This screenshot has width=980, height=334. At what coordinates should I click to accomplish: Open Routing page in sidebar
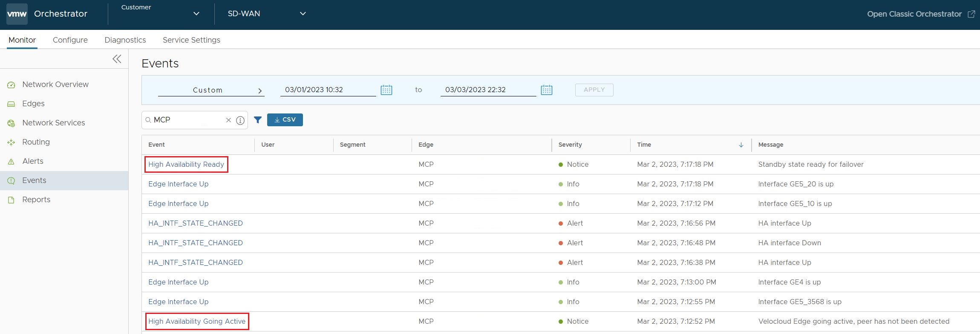coord(36,142)
